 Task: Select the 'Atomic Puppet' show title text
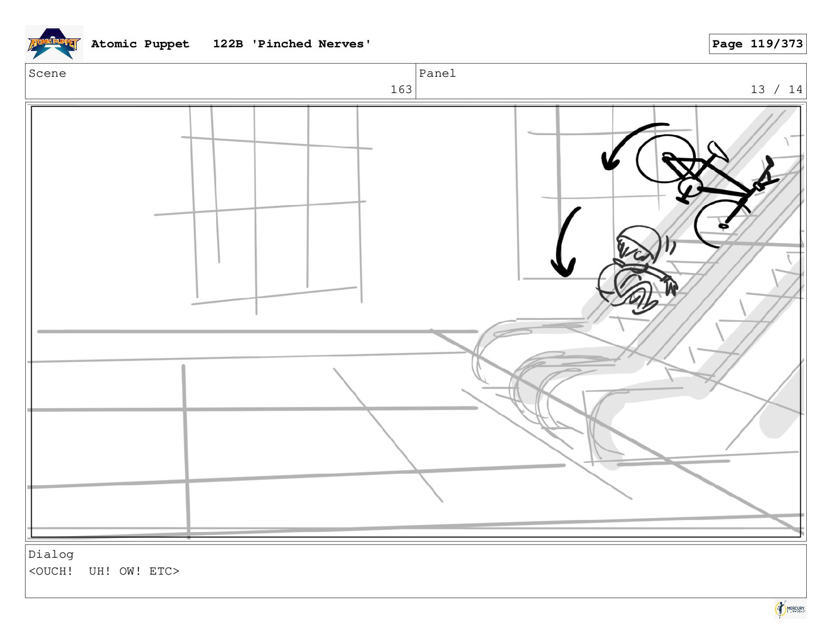pyautogui.click(x=140, y=44)
